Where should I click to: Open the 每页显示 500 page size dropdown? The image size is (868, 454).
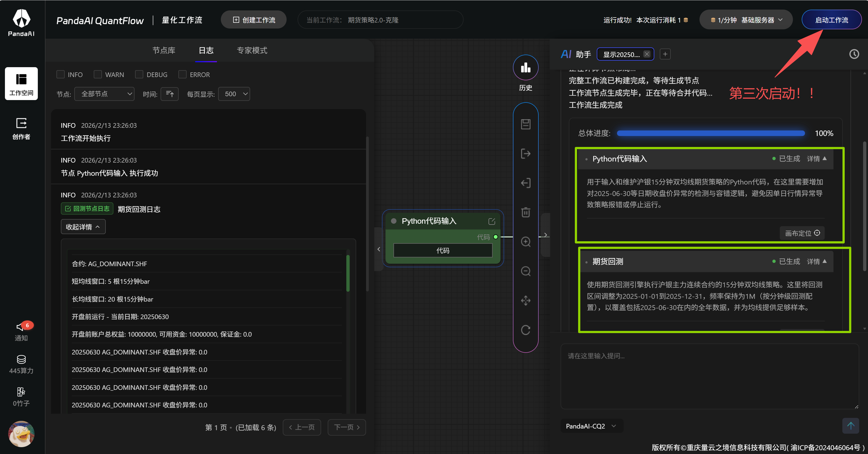click(x=234, y=94)
